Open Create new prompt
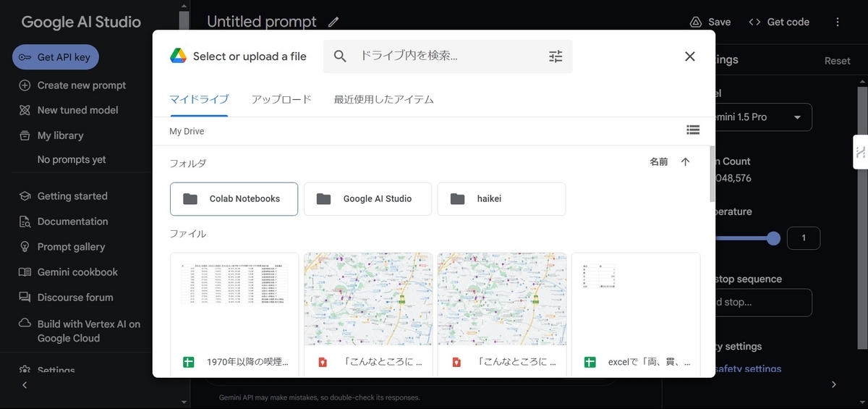868x409 pixels. coord(82,85)
